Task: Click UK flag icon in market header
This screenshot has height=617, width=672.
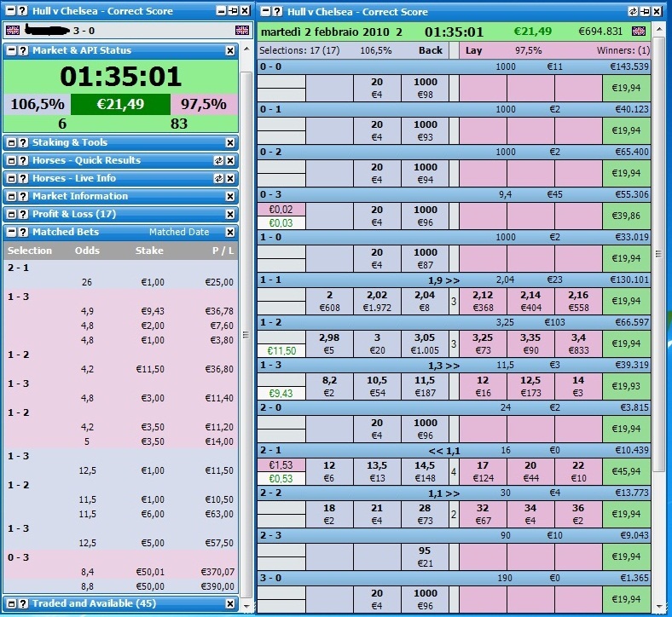Action: [x=639, y=32]
